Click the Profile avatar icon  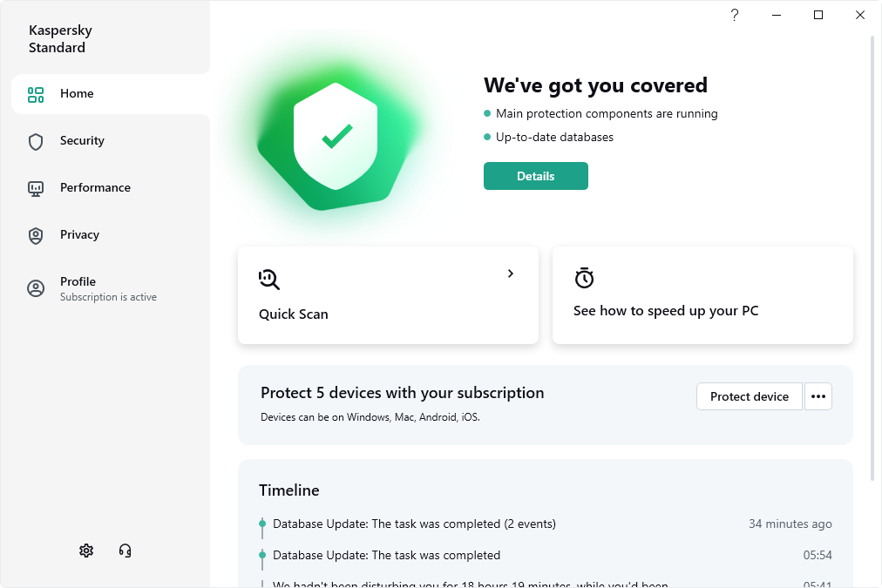click(36, 288)
